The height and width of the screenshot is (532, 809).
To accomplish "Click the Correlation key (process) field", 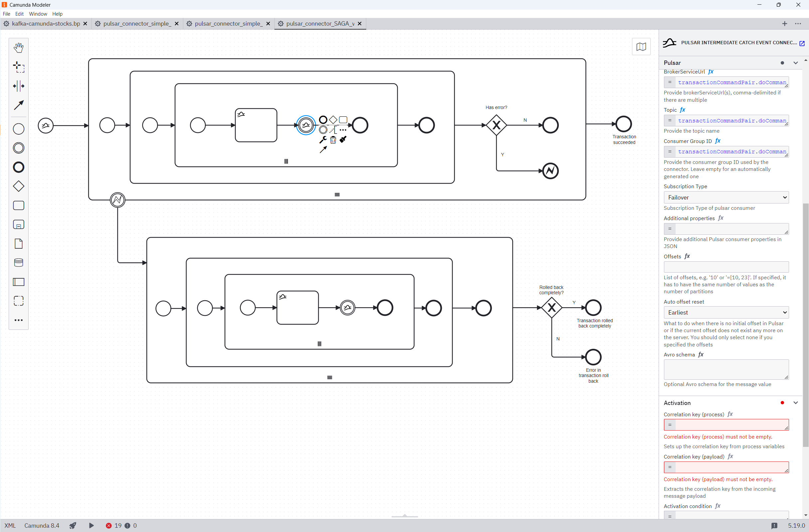I will click(726, 425).
